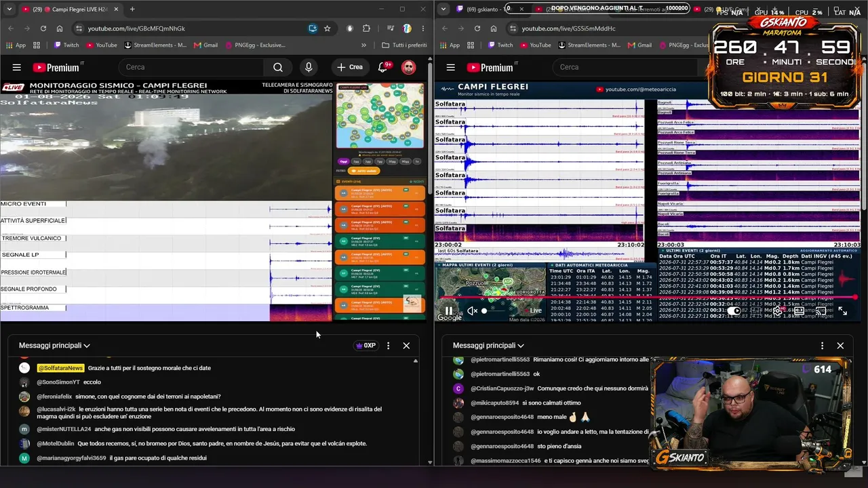The height and width of the screenshot is (488, 868).
Task: Pause the right YouTube live video
Action: coord(449,311)
